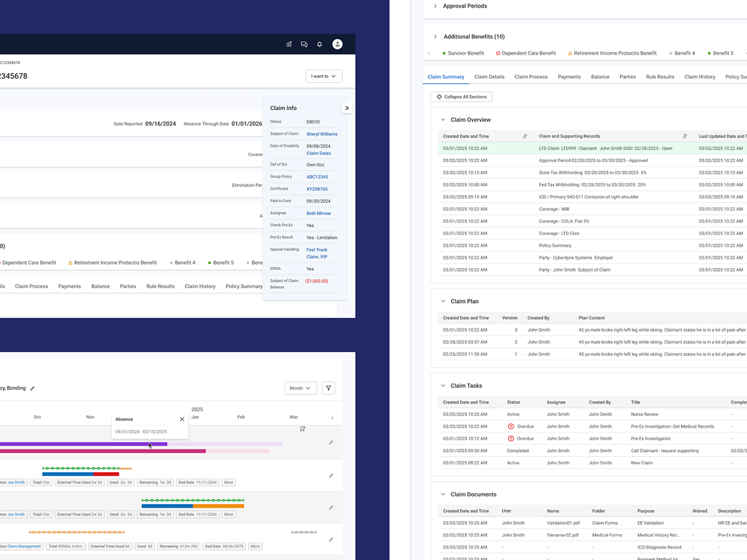Expand the Approval Periods section
Image resolution: width=747 pixels, height=560 pixels.
(435, 6)
